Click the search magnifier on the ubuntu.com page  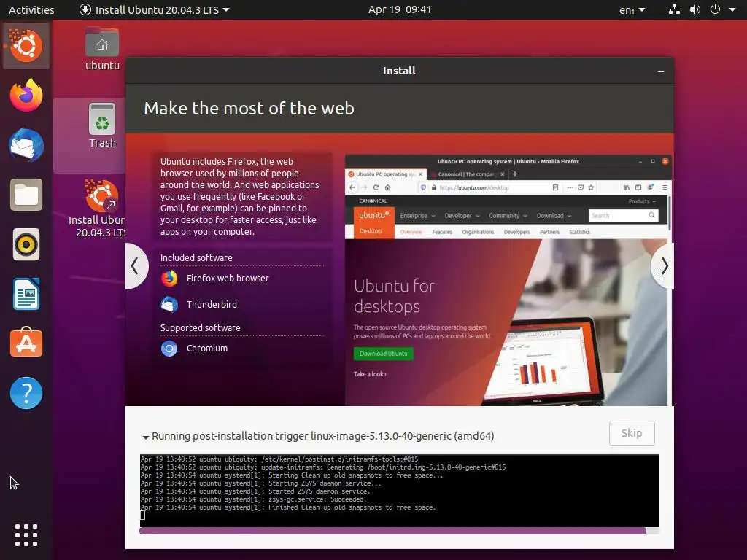pyautogui.click(x=651, y=215)
